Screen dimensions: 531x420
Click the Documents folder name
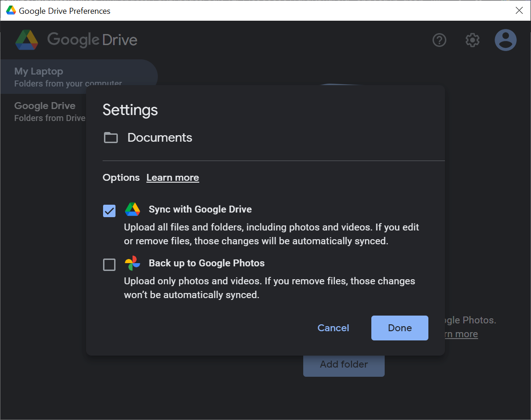tap(160, 138)
